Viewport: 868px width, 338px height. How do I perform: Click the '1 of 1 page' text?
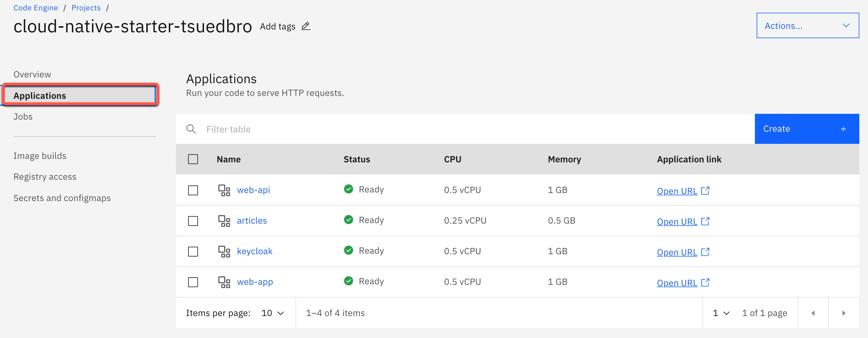pyautogui.click(x=765, y=313)
